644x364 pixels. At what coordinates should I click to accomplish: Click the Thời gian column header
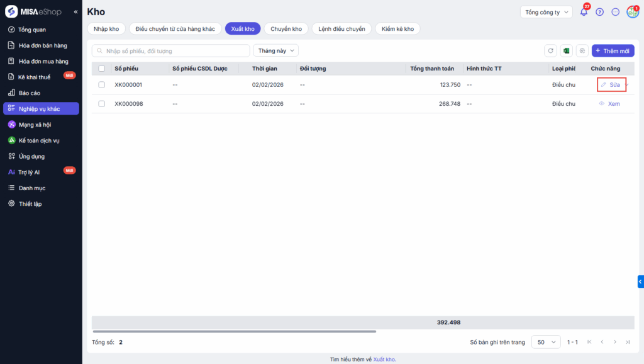pyautogui.click(x=265, y=69)
